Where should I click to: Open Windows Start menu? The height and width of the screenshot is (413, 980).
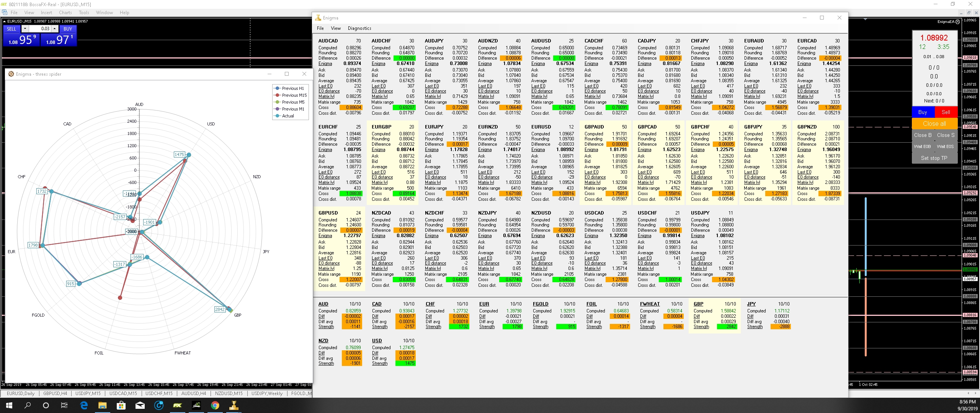point(9,405)
